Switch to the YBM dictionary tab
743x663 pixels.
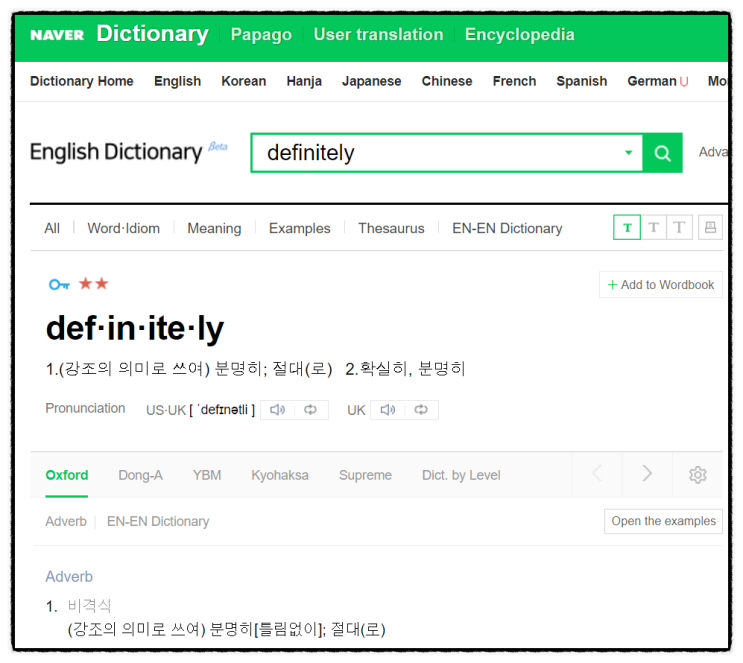(207, 475)
